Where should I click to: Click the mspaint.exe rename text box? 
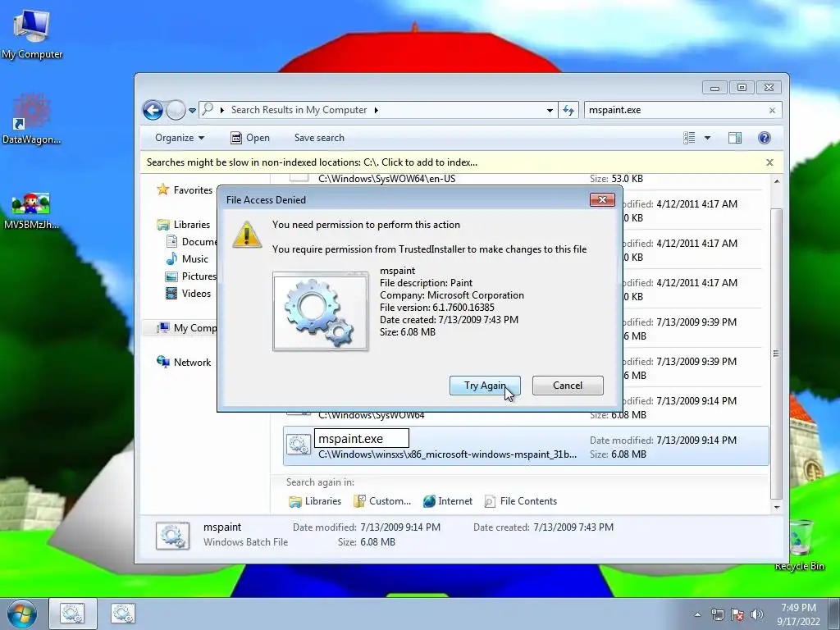tap(362, 438)
